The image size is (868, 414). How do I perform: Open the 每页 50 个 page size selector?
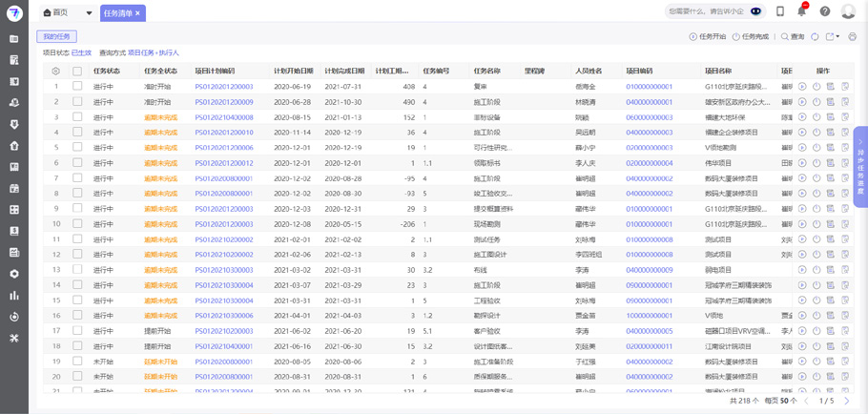click(x=780, y=402)
